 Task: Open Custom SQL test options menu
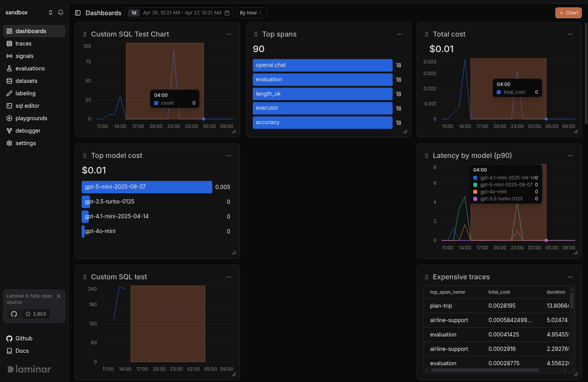pos(229,277)
